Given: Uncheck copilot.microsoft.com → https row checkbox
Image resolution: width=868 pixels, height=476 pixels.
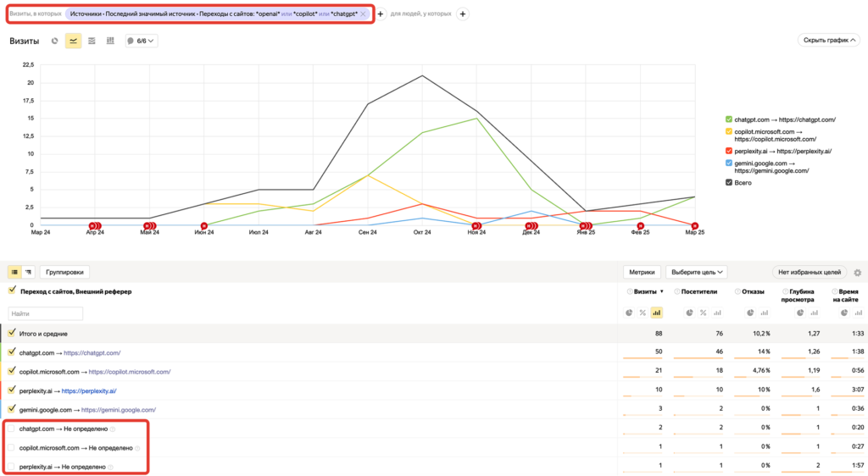Looking at the screenshot, I should click(12, 371).
